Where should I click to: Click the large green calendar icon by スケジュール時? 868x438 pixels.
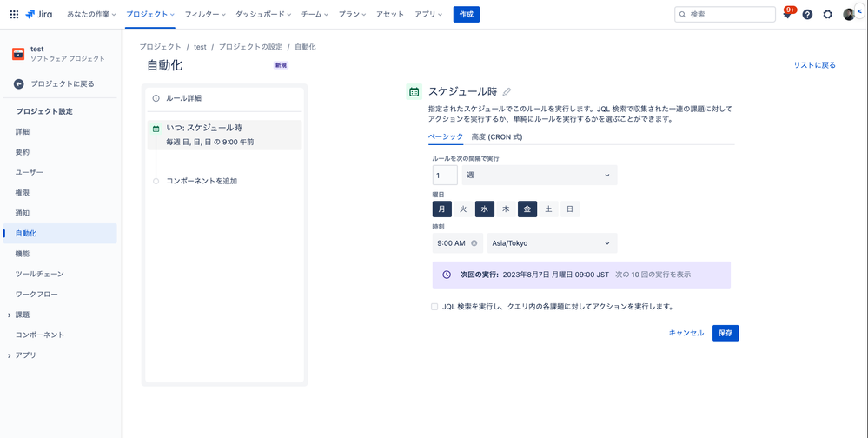click(414, 92)
